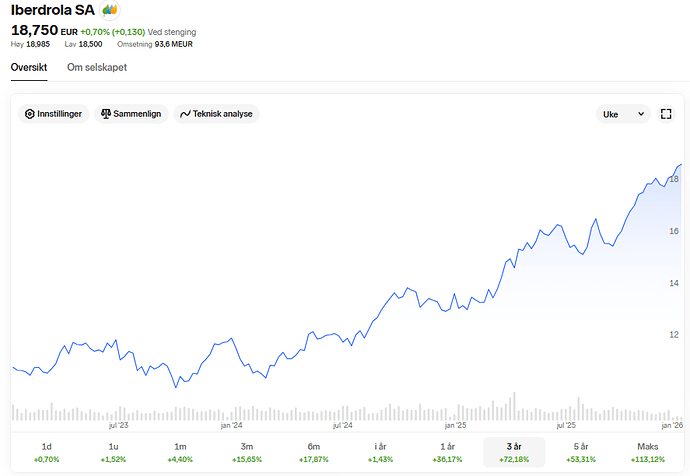Expand the Uke interval dropdown

click(624, 114)
